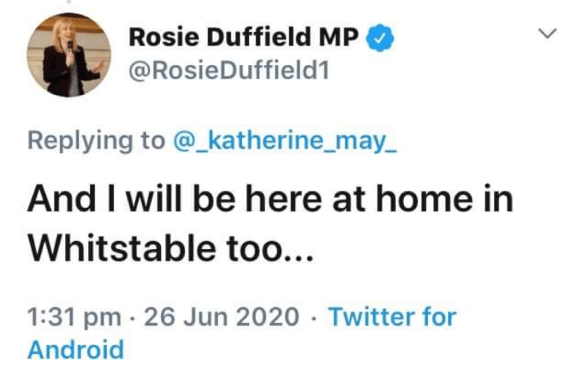
Task: Click the first line of the tweet text
Action: [270, 200]
